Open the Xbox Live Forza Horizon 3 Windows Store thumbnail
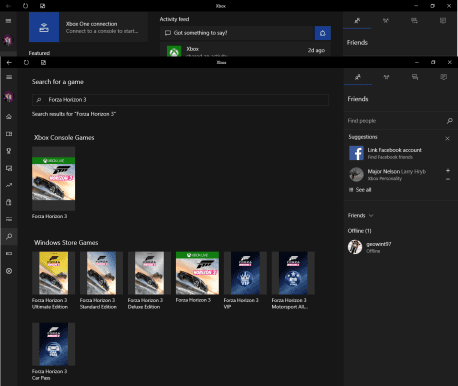 point(197,273)
